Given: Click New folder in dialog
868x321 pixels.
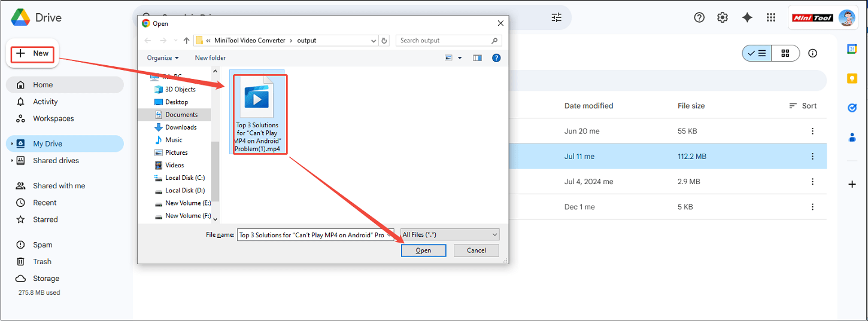Looking at the screenshot, I should 210,58.
